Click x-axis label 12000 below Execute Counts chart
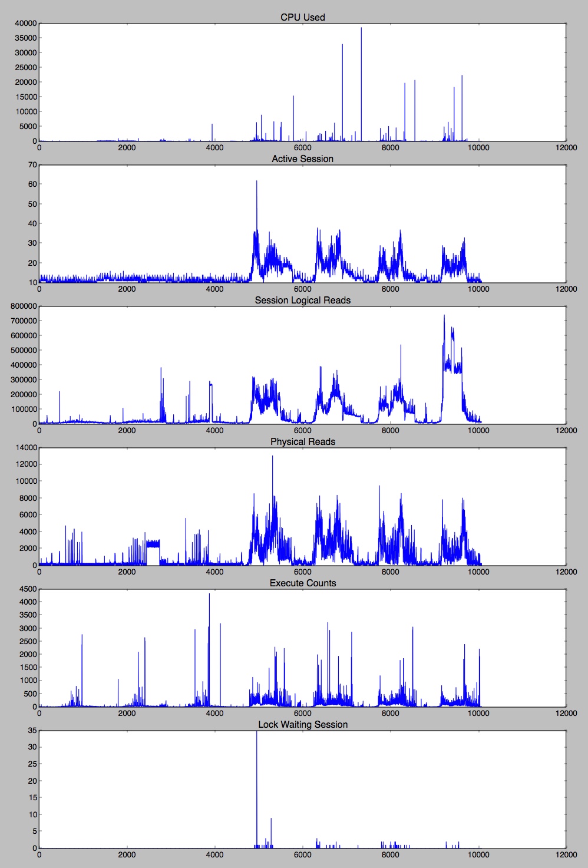Image resolution: width=588 pixels, height=868 pixels. pos(566,713)
